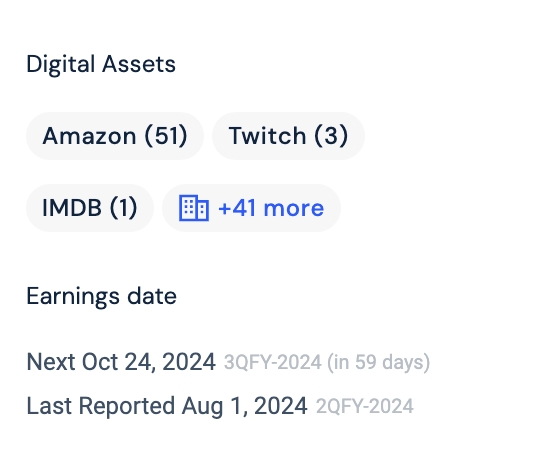This screenshot has width=542, height=456.
Task: Open the IMDB (1) asset chip
Action: [x=90, y=208]
